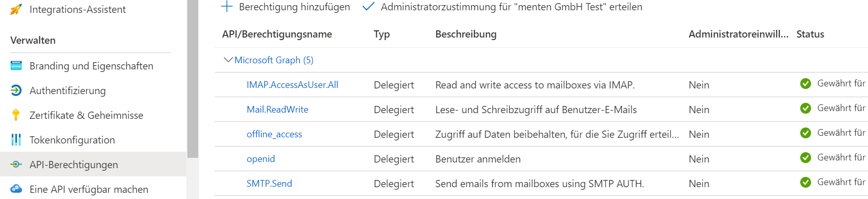Go to Tokenkonfiguration menu item
868x199 pixels.
coord(72,140)
